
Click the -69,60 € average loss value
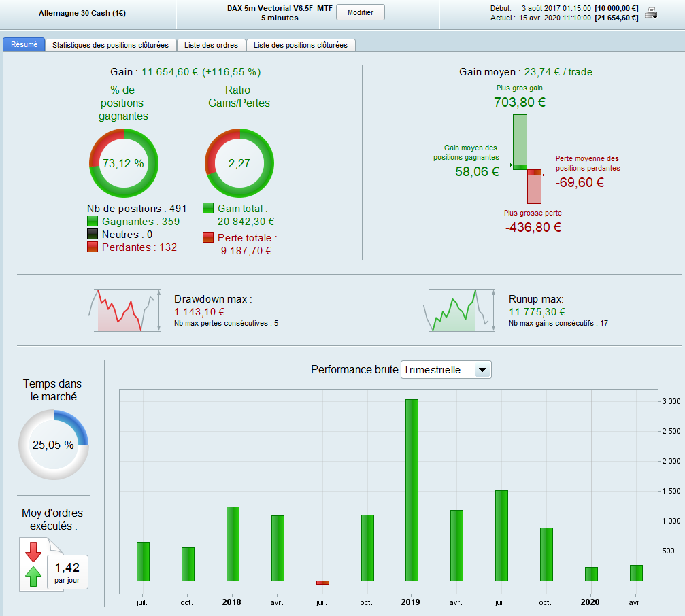580,182
